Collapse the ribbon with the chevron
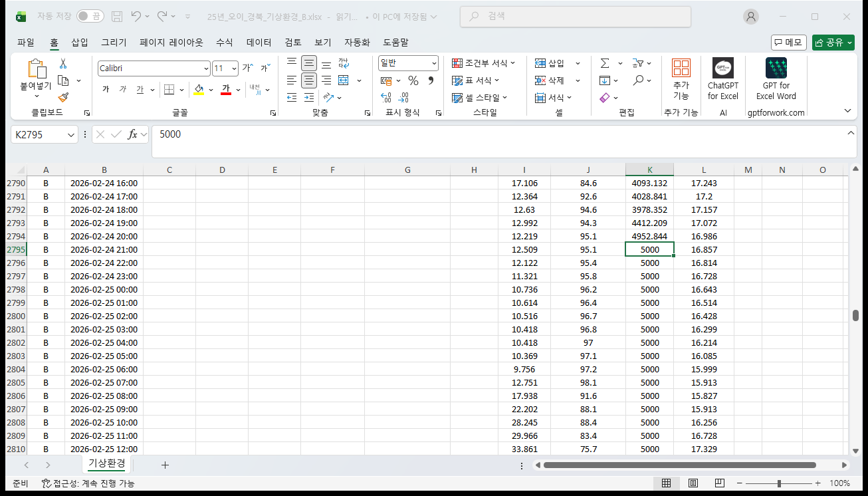This screenshot has width=868, height=496. click(847, 110)
